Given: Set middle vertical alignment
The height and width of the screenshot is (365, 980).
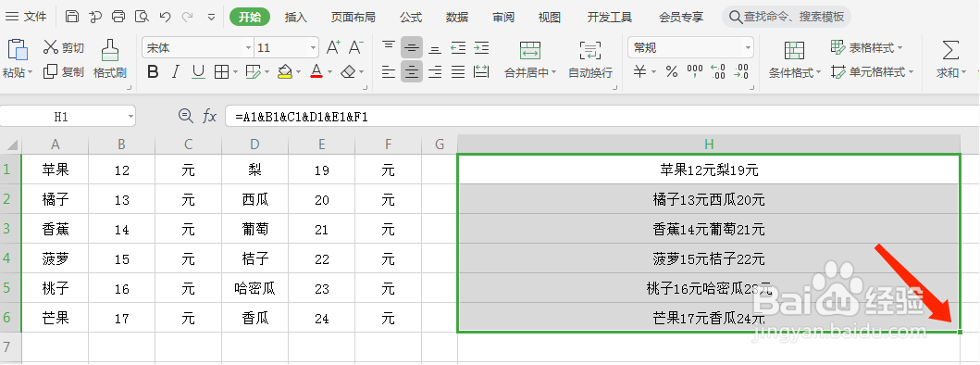Looking at the screenshot, I should [x=411, y=47].
